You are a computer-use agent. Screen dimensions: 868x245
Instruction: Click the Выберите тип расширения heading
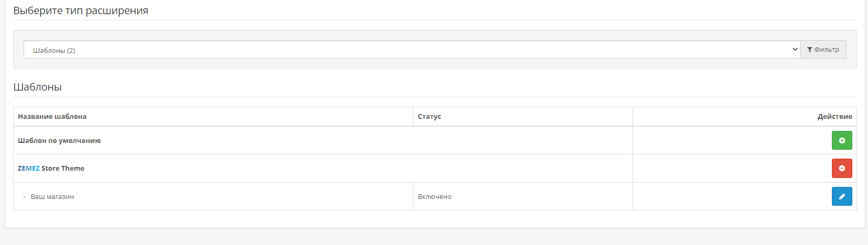click(x=81, y=11)
